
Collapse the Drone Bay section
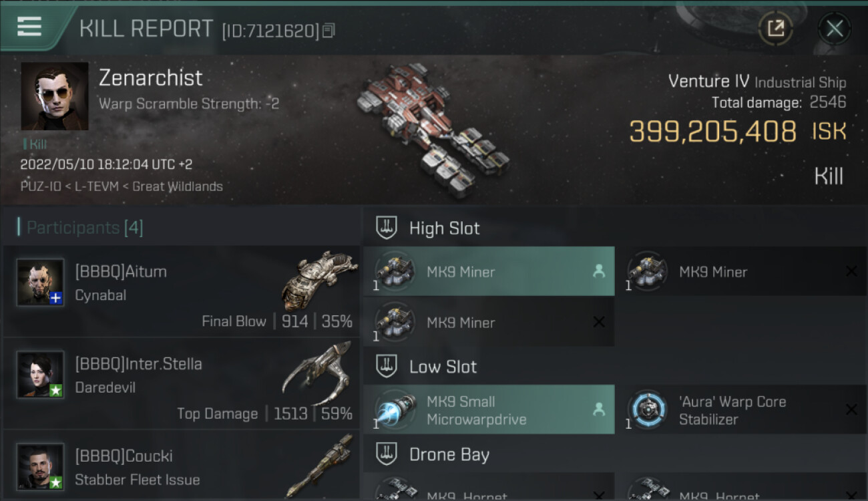387,454
